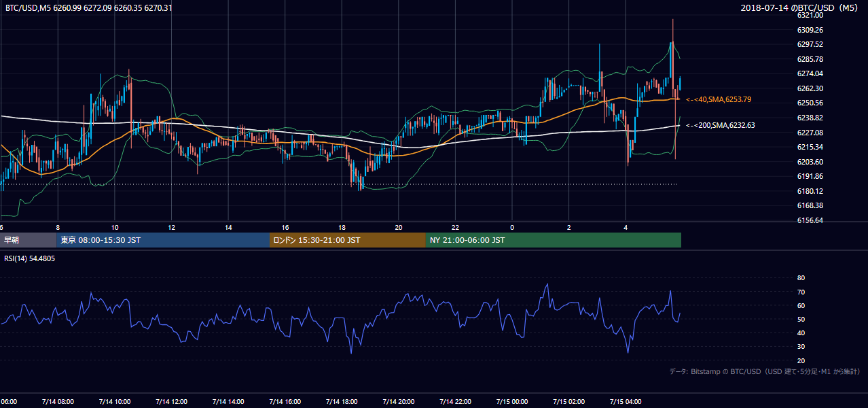Click hour mark 4 under the price chart
The image size is (868, 408).
[626, 228]
